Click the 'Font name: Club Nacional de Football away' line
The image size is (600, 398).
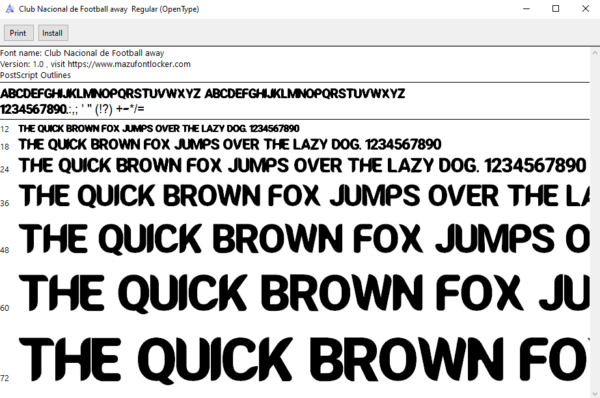tap(82, 53)
